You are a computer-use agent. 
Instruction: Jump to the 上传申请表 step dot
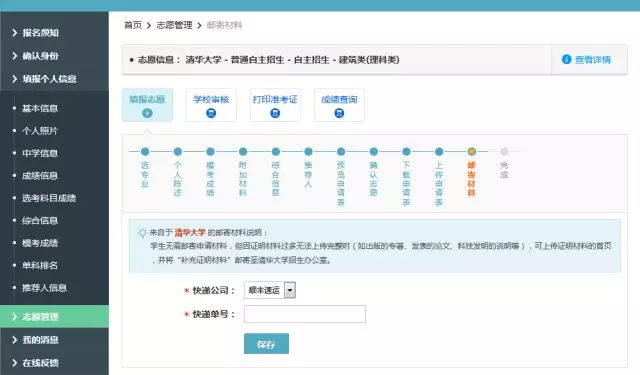(439, 152)
